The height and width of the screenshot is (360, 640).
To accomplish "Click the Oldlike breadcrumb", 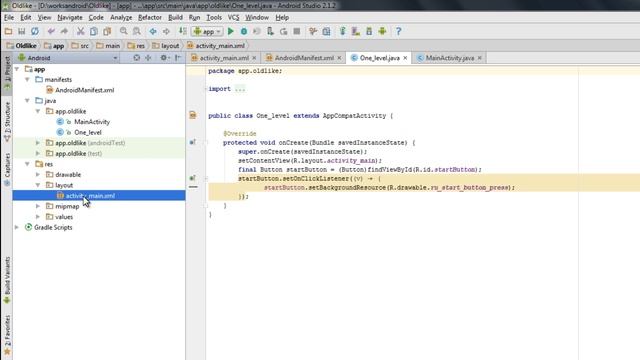I will click(22, 46).
